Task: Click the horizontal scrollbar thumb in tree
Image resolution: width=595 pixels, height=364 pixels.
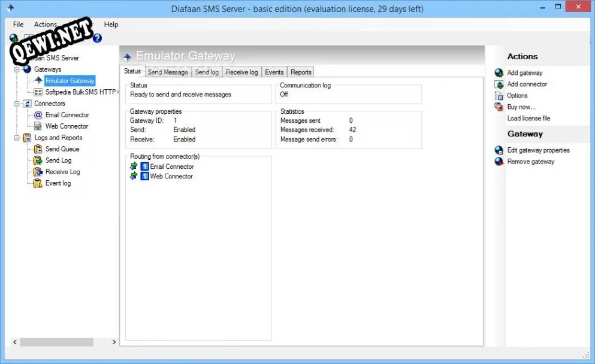Action: pos(56,342)
